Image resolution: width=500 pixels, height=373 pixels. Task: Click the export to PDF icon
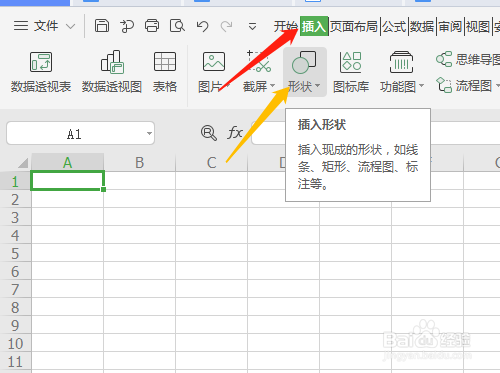127,26
